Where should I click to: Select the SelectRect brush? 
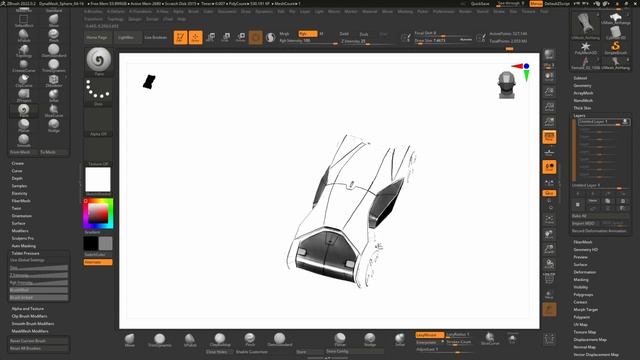coord(24,20)
